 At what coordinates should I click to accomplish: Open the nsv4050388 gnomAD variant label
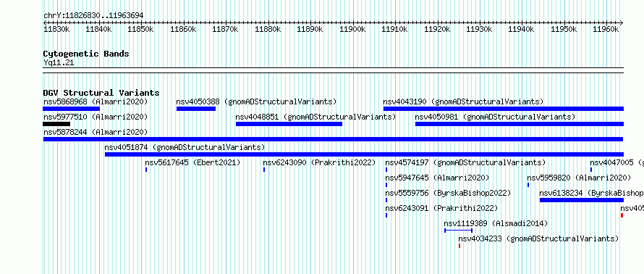point(256,101)
